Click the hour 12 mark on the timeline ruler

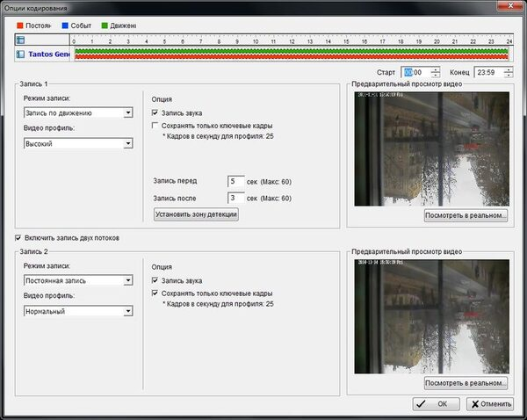(x=292, y=41)
